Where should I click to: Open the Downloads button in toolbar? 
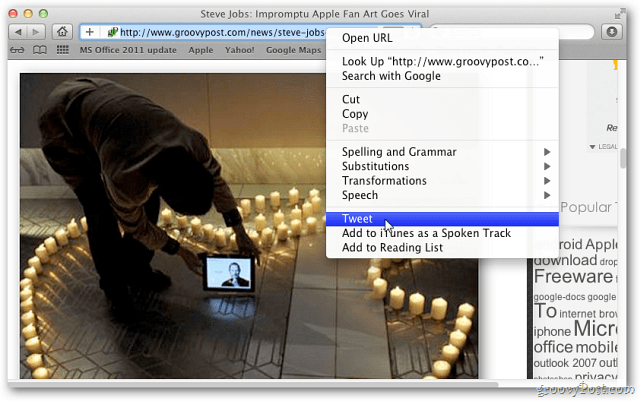point(611,32)
